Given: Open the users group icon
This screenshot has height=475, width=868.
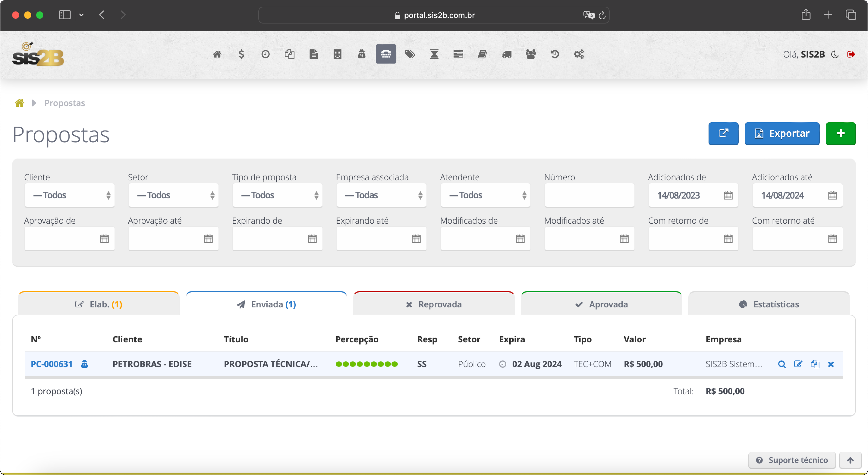Looking at the screenshot, I should point(530,54).
